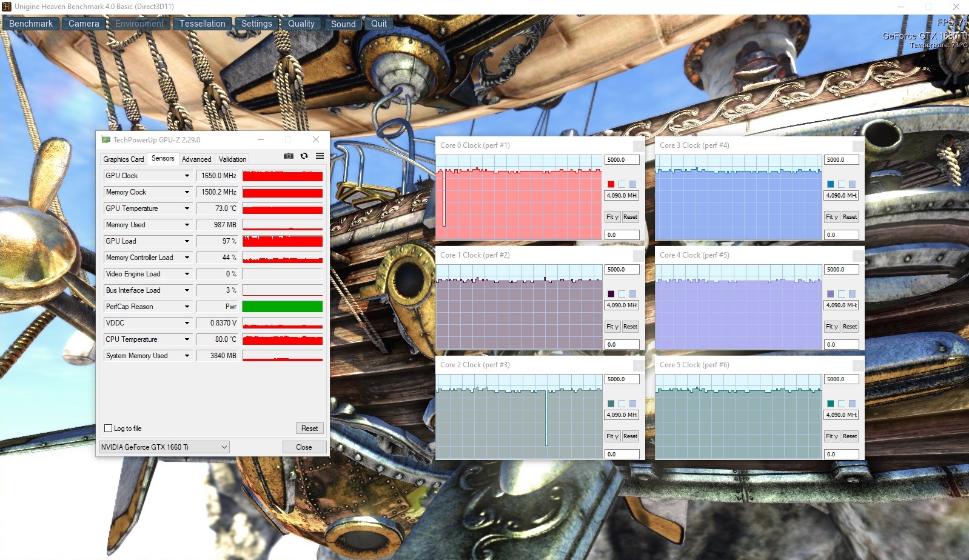Click the Reset button in GPU-Z
This screenshot has width=969, height=560.
(x=310, y=428)
